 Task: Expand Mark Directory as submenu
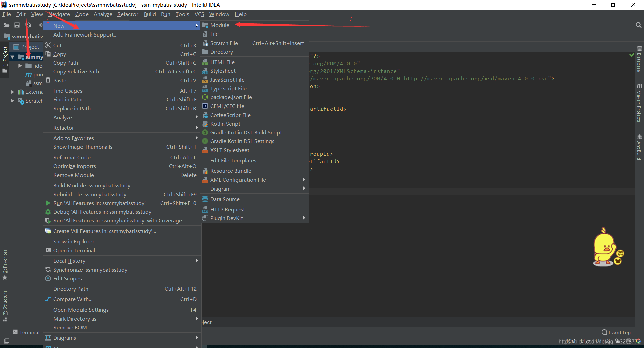pyautogui.click(x=122, y=319)
